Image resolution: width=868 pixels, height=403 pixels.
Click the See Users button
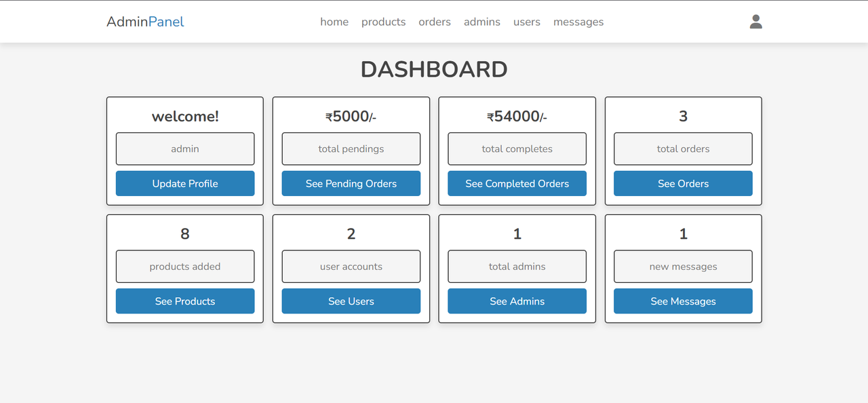[351, 301]
